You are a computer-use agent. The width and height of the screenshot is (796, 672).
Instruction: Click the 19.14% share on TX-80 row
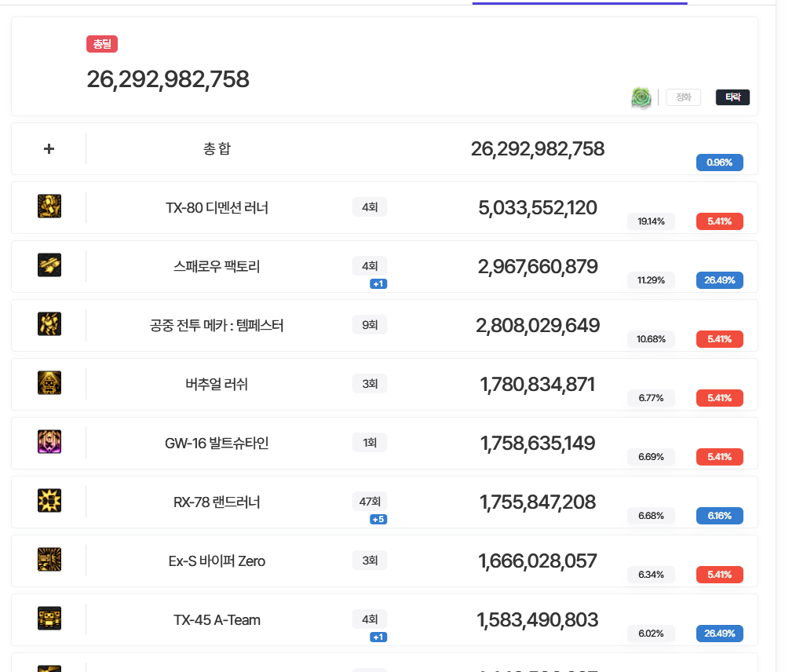651,221
